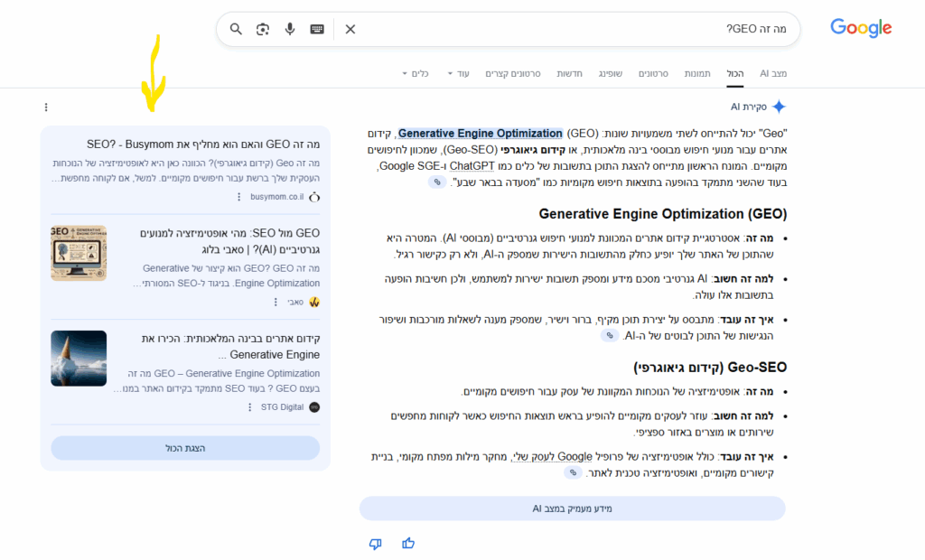
Task: Open the iceberg thumbnail image
Action: (x=79, y=359)
